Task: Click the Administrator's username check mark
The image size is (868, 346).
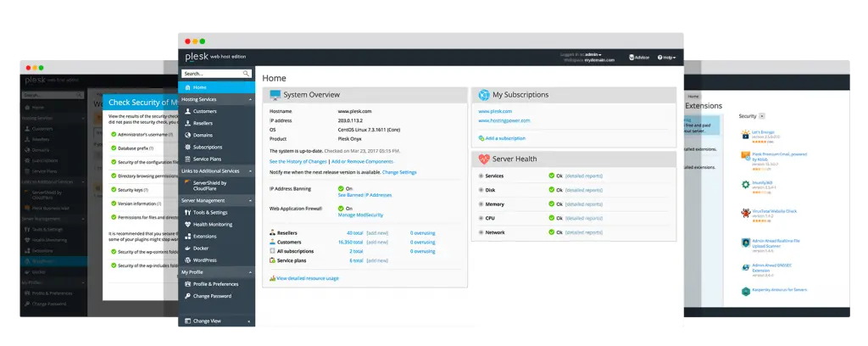Action: (x=113, y=134)
